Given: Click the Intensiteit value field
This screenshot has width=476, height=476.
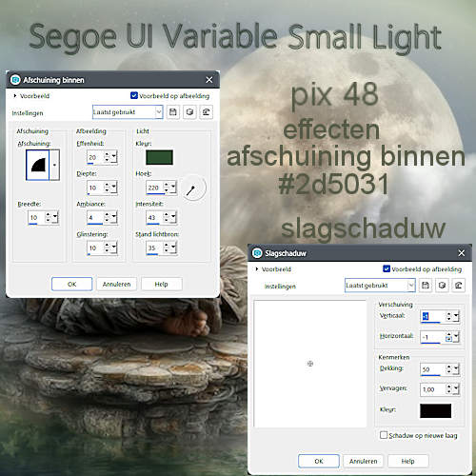Looking at the screenshot, I should 154,217.
